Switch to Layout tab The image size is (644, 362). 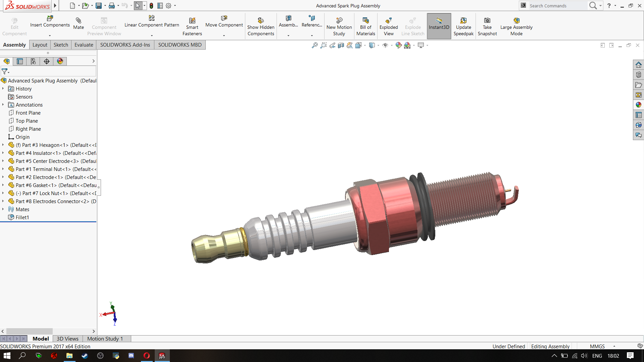click(40, 45)
